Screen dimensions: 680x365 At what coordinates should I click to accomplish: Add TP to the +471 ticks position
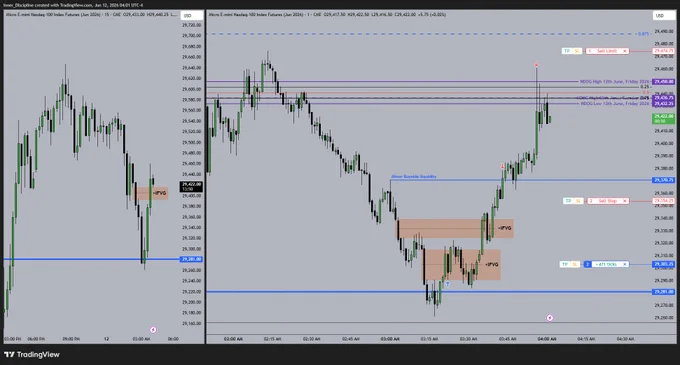tap(565, 264)
